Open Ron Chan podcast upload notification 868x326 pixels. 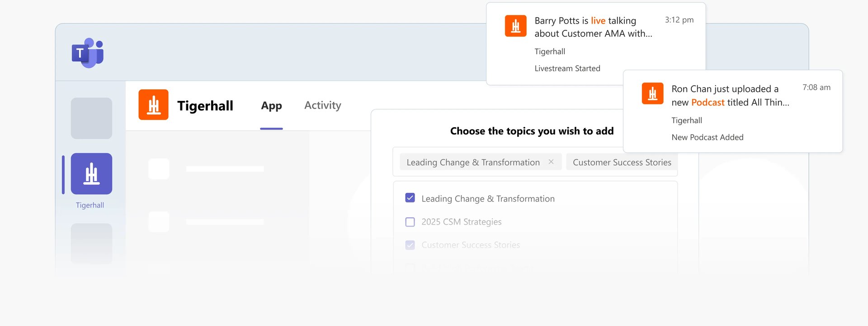733,111
